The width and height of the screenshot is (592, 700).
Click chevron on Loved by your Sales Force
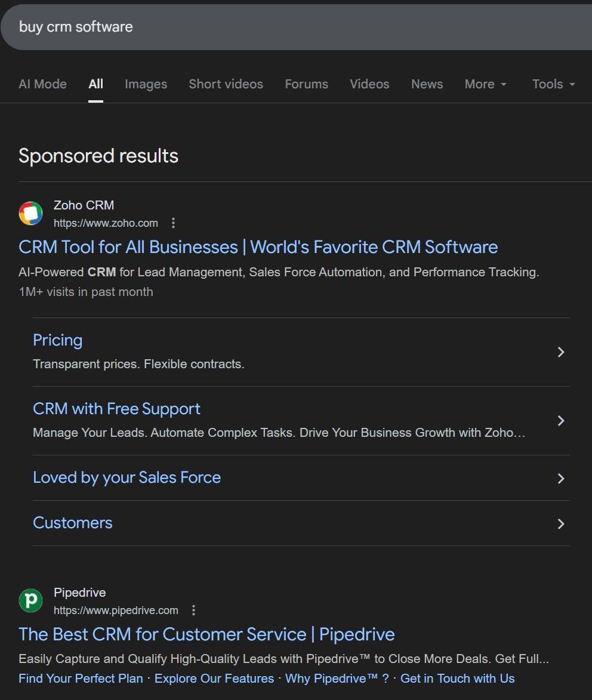point(560,478)
